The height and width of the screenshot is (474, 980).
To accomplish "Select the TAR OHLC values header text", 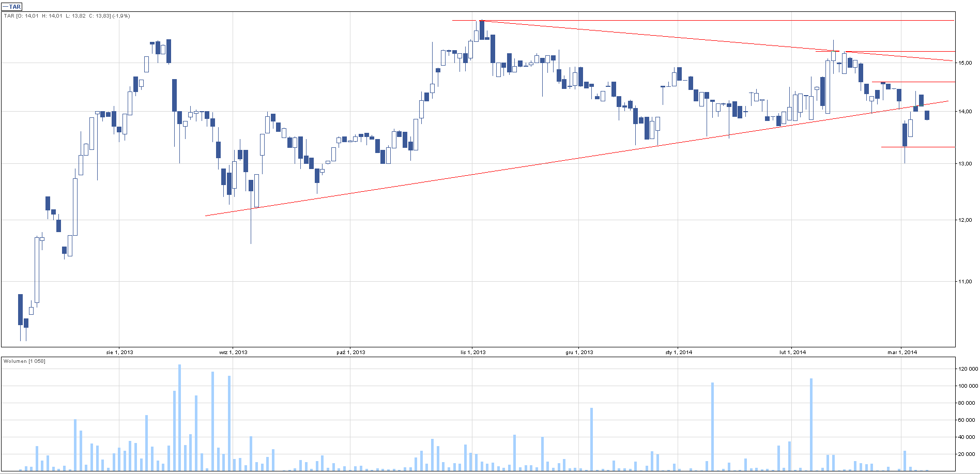I will point(67,16).
